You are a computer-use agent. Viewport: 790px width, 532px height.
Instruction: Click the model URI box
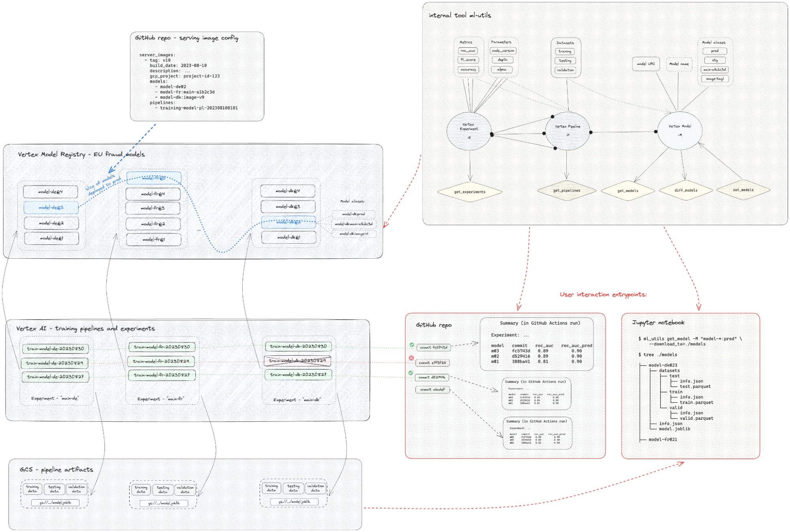[646, 64]
